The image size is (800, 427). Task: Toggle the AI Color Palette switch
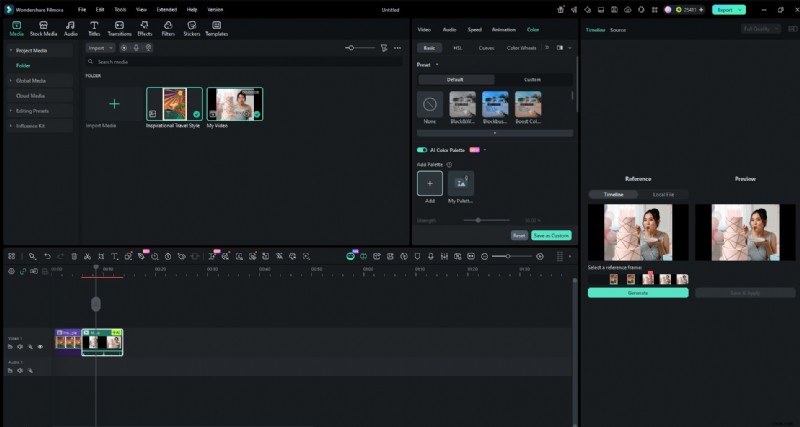(422, 150)
